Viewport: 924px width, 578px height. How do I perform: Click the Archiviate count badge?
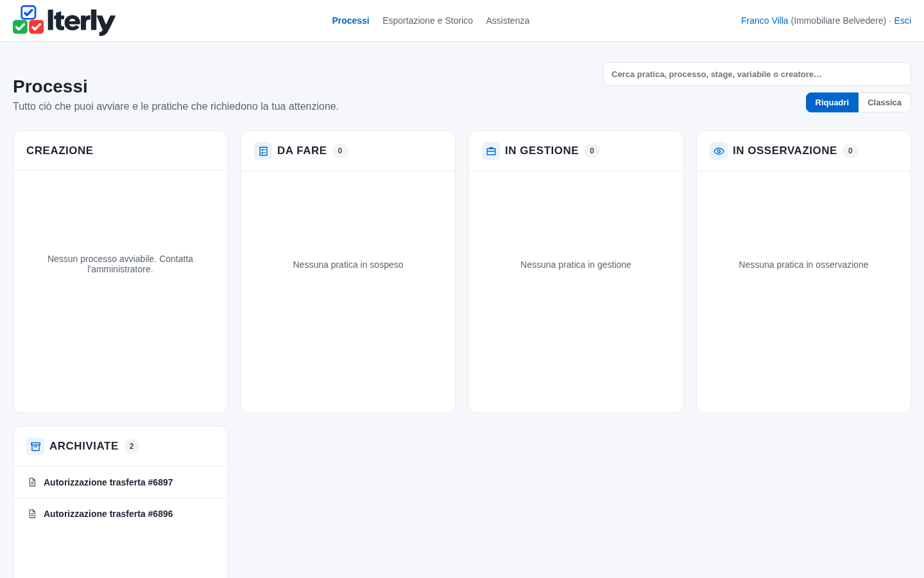tap(132, 446)
